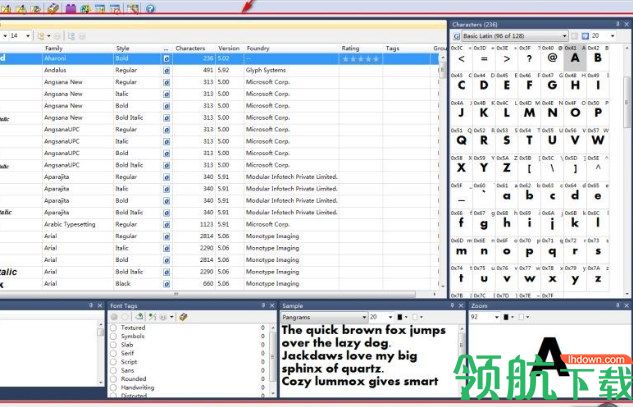Click the blue Help question-mark toolbar icon
The width and height of the screenshot is (633, 407).
coord(150,8)
